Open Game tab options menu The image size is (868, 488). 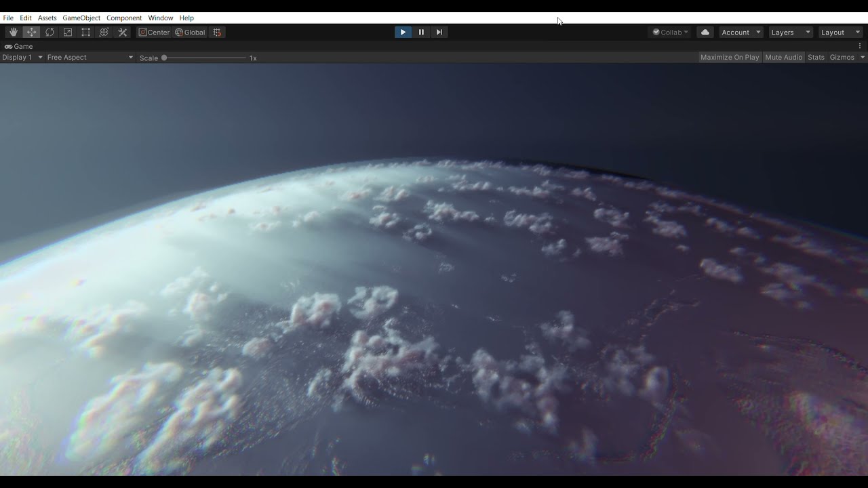[860, 46]
